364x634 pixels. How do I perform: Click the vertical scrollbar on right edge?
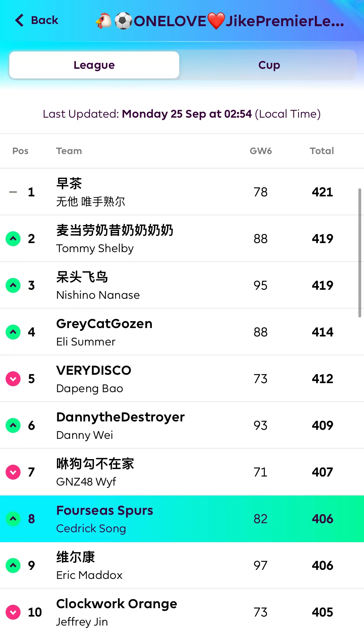click(x=360, y=253)
